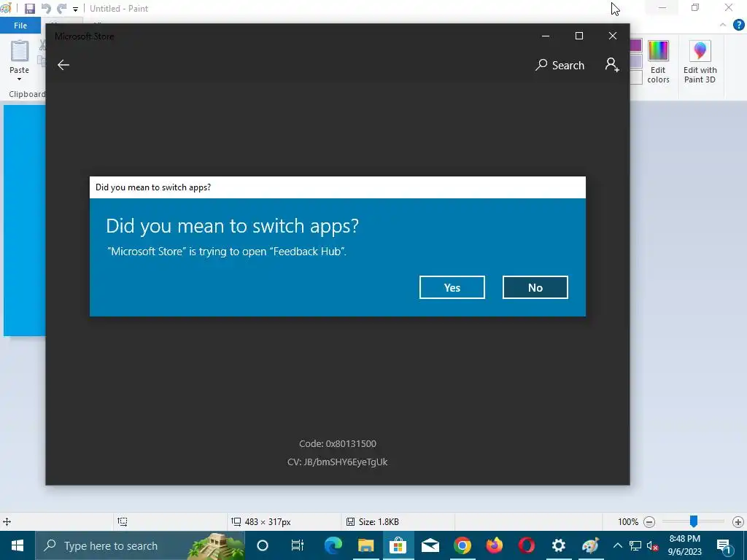The height and width of the screenshot is (560, 747).
Task: Open the File tab in Paint
Action: coord(20,26)
